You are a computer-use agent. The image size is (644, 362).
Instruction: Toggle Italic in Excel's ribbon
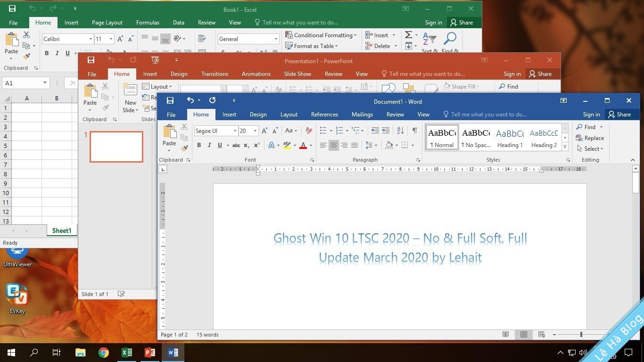57,53
